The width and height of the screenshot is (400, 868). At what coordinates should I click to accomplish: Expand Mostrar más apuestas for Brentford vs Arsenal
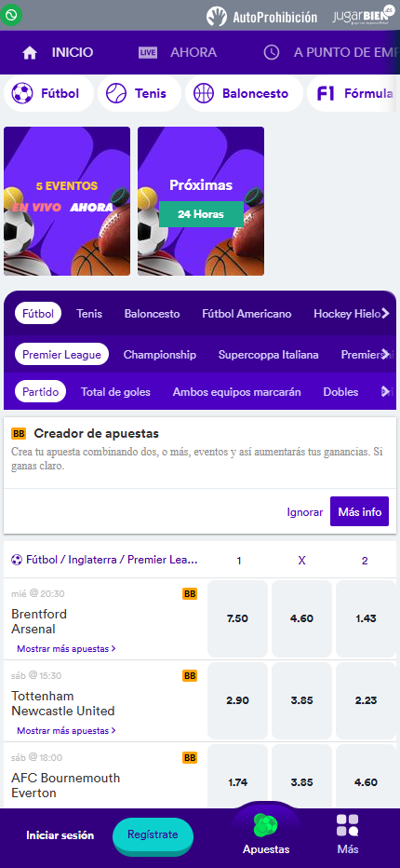[66, 648]
